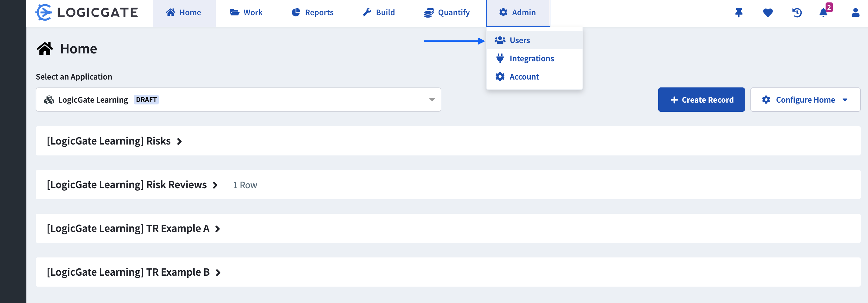
Task: Open favorites via the heart icon
Action: click(x=768, y=12)
